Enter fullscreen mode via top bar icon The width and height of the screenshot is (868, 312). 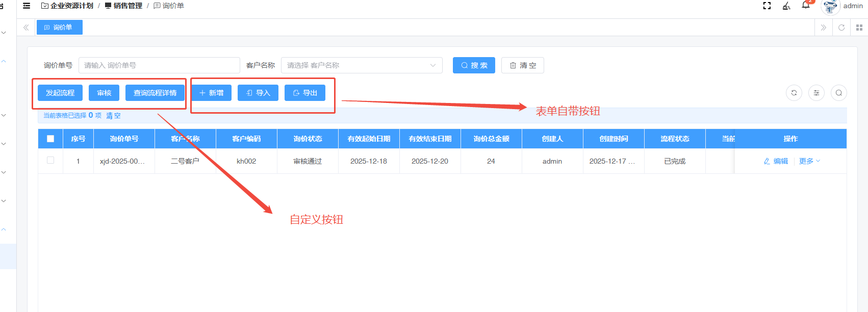point(767,6)
